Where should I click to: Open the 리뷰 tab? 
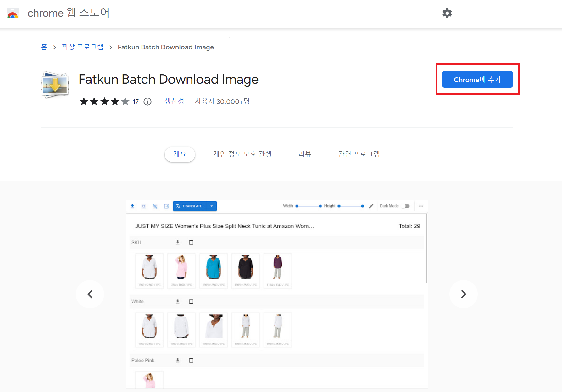point(305,154)
